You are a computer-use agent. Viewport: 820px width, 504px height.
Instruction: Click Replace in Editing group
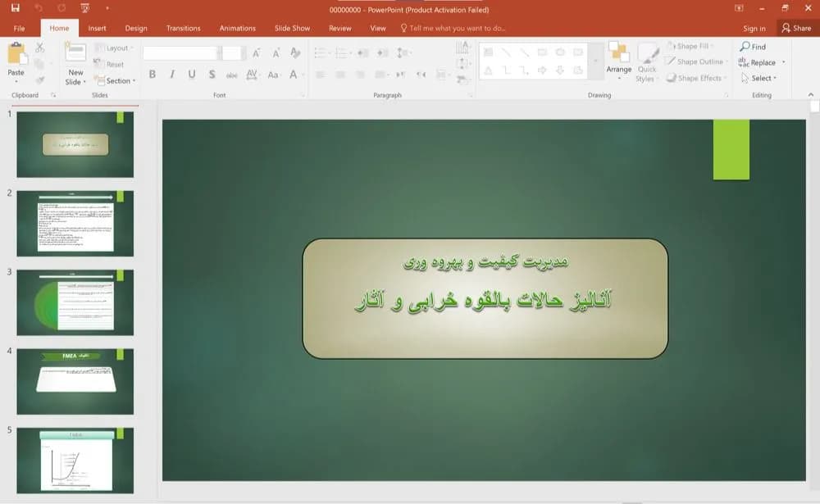(x=757, y=62)
